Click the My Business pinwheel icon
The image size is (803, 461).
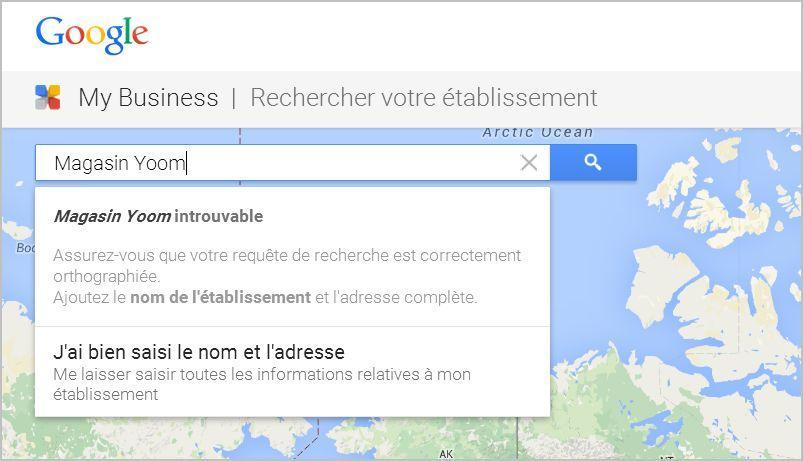pos(48,97)
